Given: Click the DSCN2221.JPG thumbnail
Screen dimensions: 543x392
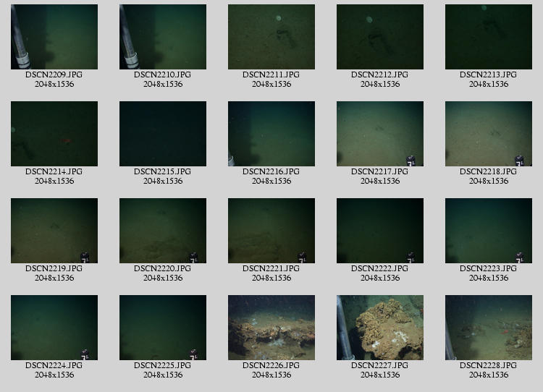Looking at the screenshot, I should tap(271, 231).
